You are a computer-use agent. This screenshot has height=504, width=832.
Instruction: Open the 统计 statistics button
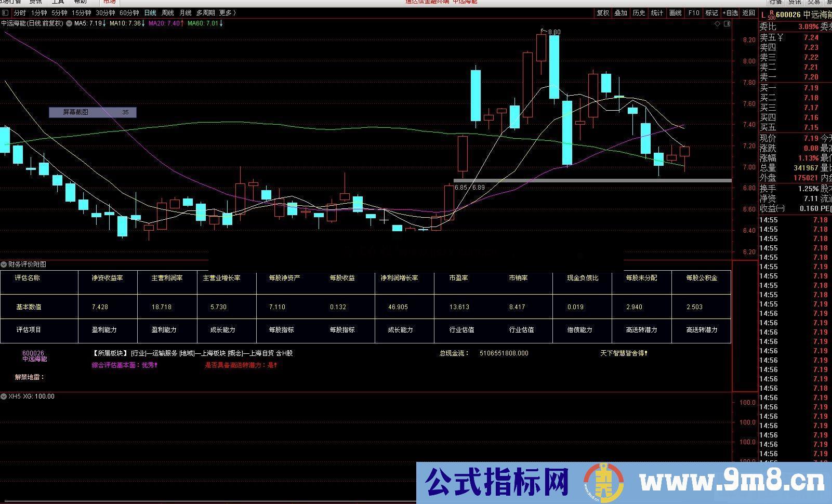(x=657, y=13)
